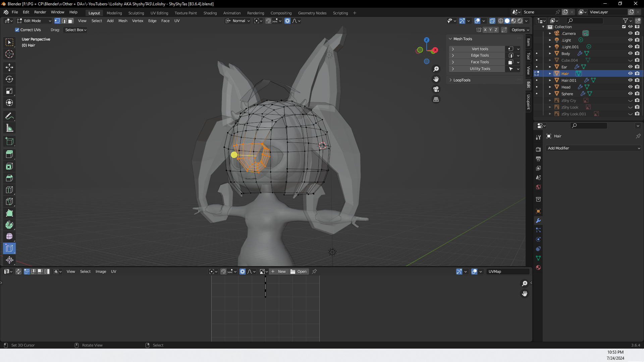Open the Select Box drag dropdown
This screenshot has height=362, width=644.
point(75,30)
